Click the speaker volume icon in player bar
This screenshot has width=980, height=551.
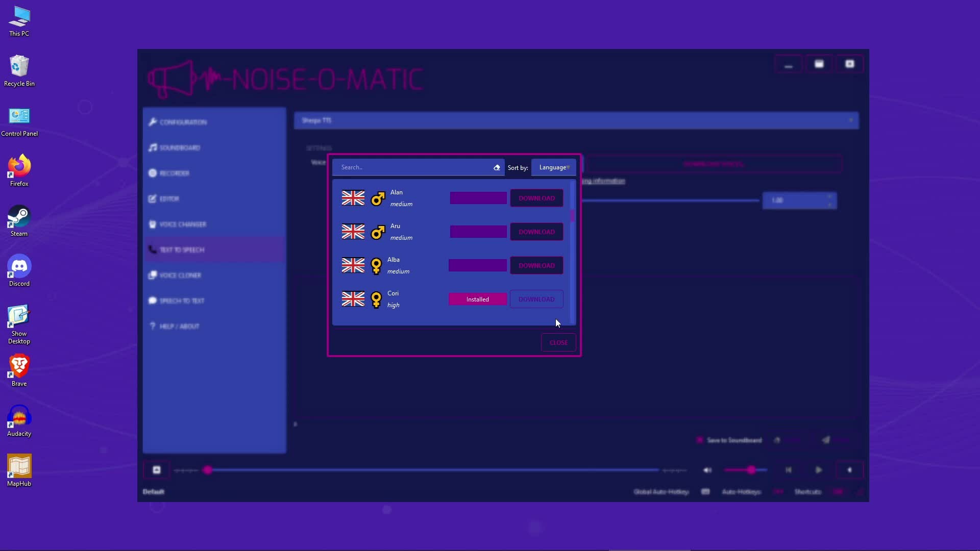pos(707,470)
